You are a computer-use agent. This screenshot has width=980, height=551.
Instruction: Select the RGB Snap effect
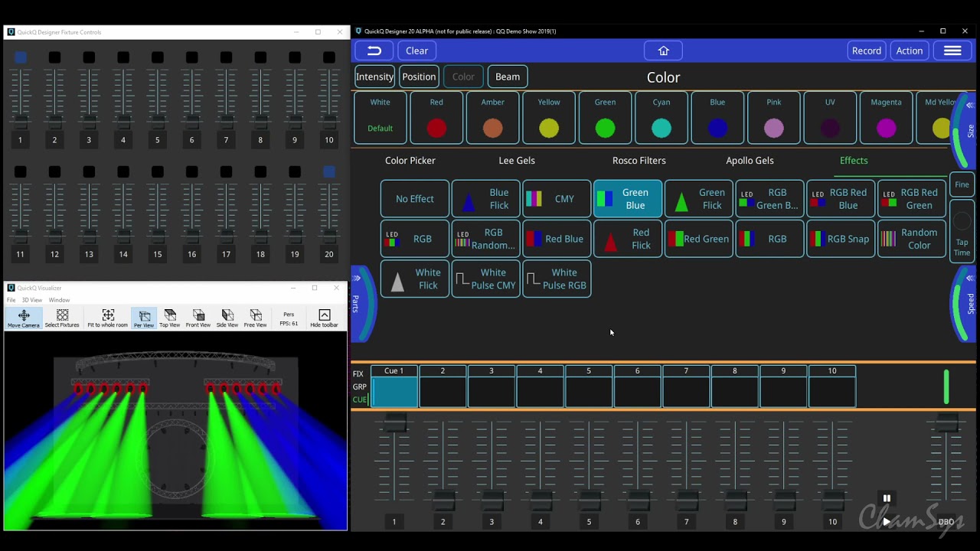841,239
